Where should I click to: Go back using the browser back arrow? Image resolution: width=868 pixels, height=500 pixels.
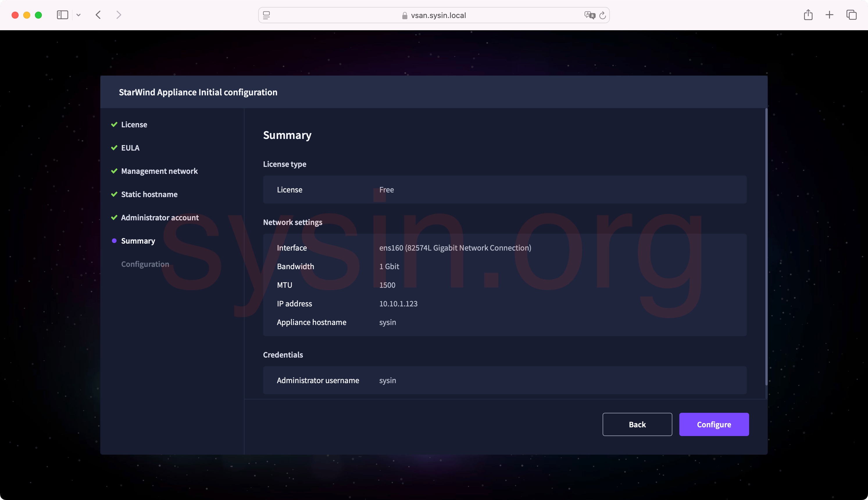click(x=99, y=15)
